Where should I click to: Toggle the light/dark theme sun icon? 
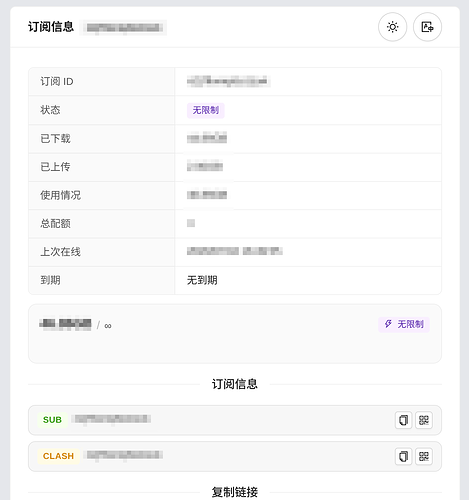pos(392,27)
